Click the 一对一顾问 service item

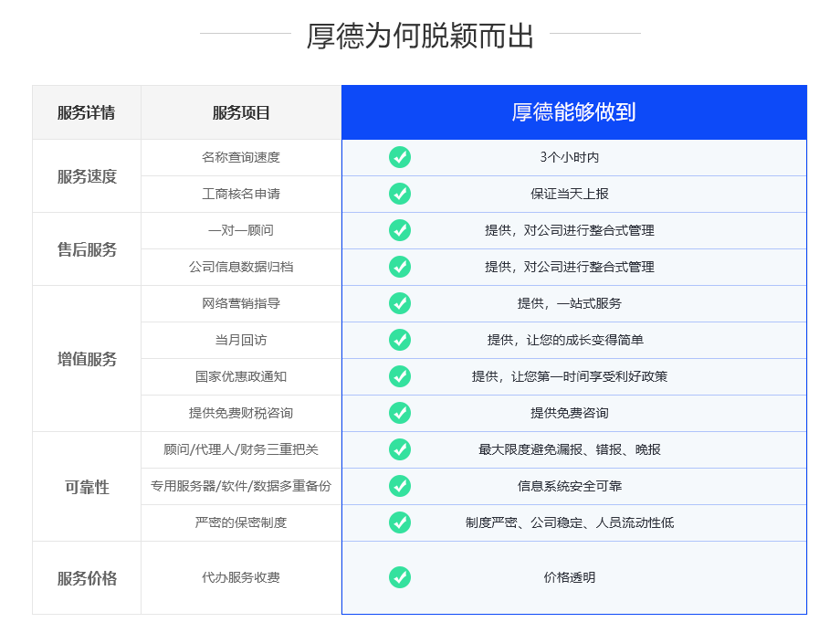[x=241, y=230]
